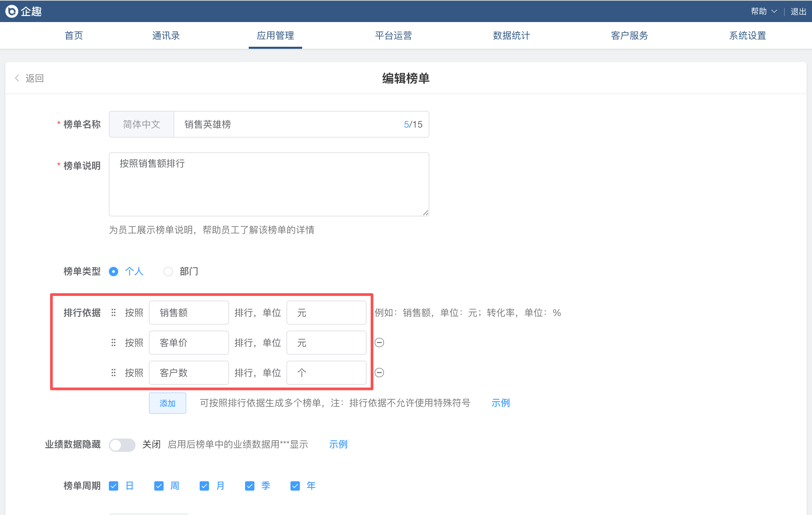
Task: Click note 可按照排行依据生成多个榜单
Action: tap(335, 403)
